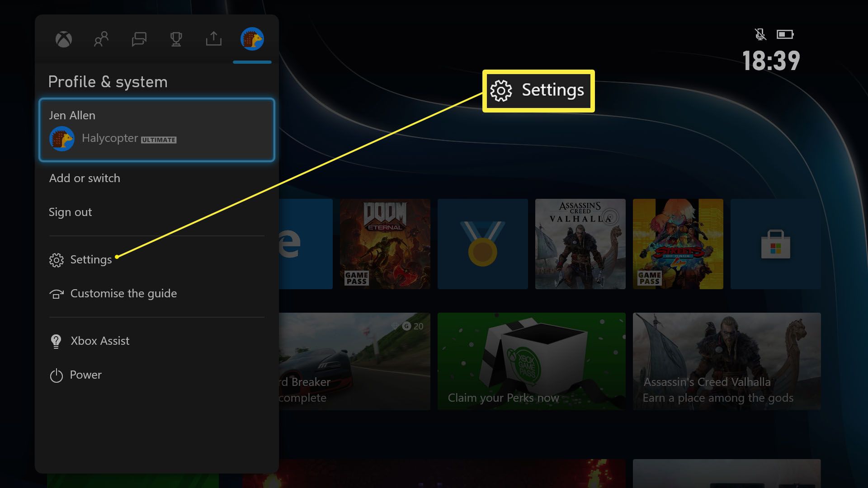Viewport: 868px width, 488px height.
Task: Click the gear icon next to Settings
Action: [x=57, y=260]
